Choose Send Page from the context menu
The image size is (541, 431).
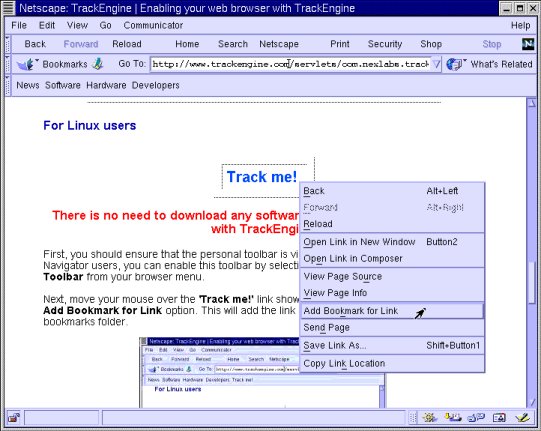[x=392, y=327]
